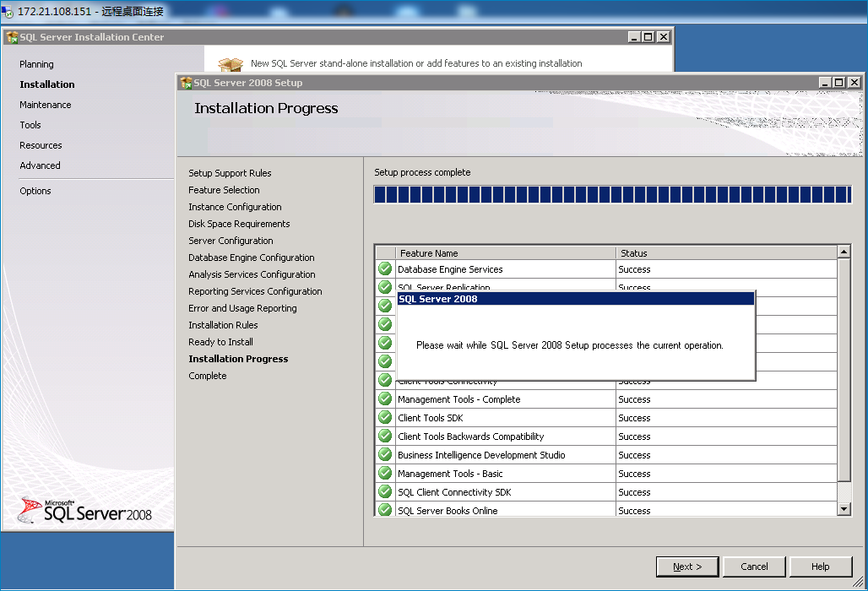Image resolution: width=868 pixels, height=591 pixels.
Task: Click the green check beside SQL Server Replication
Action: [x=385, y=287]
